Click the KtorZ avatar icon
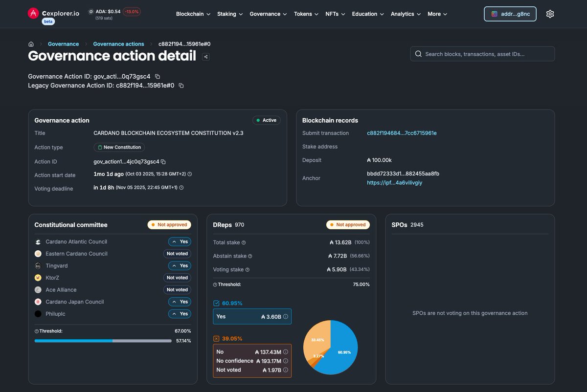The height and width of the screenshot is (392, 587). click(x=38, y=278)
